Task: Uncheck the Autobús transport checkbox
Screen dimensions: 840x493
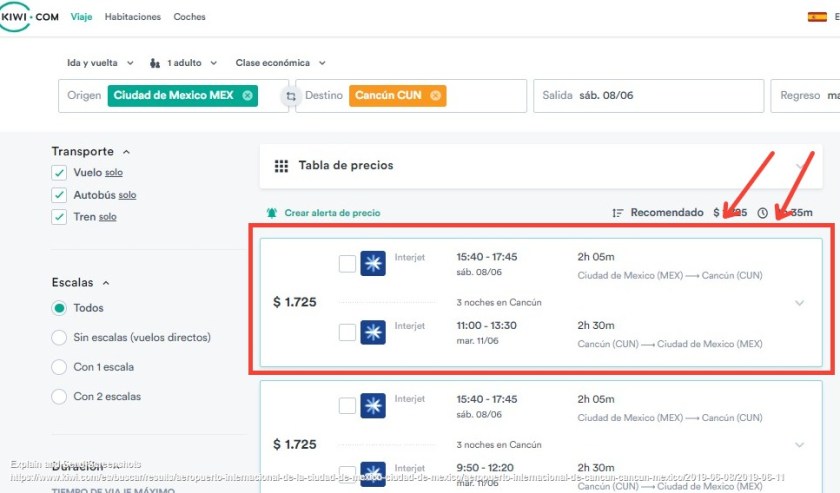Action: 59,195
